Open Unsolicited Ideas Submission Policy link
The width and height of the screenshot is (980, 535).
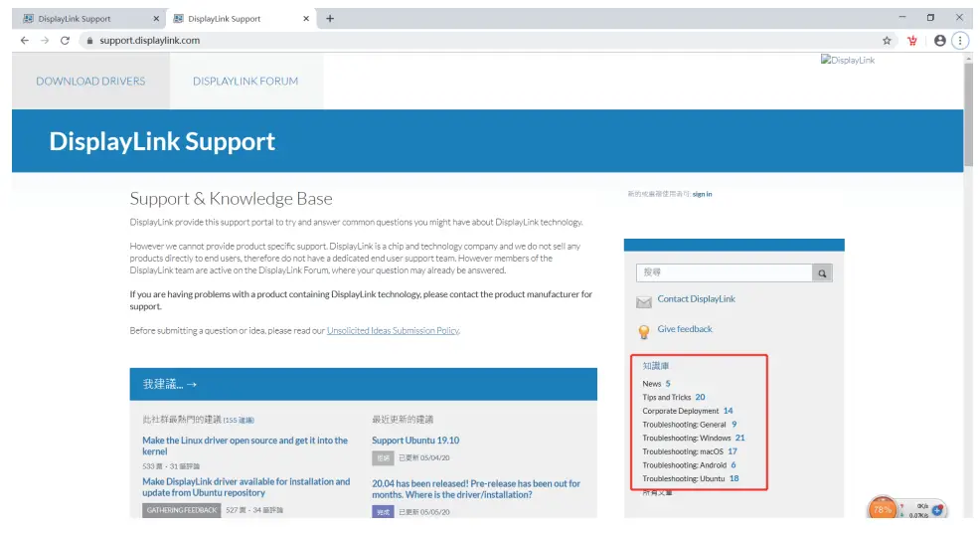(x=393, y=330)
